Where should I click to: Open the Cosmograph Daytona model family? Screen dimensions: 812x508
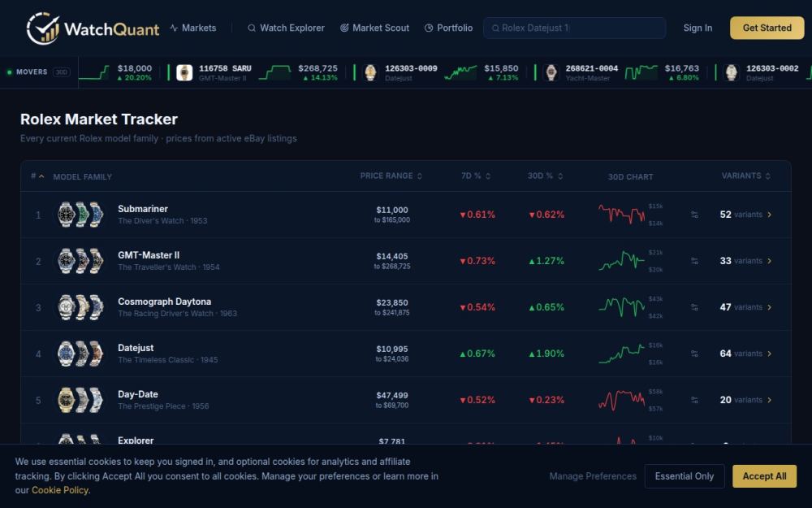405,307
